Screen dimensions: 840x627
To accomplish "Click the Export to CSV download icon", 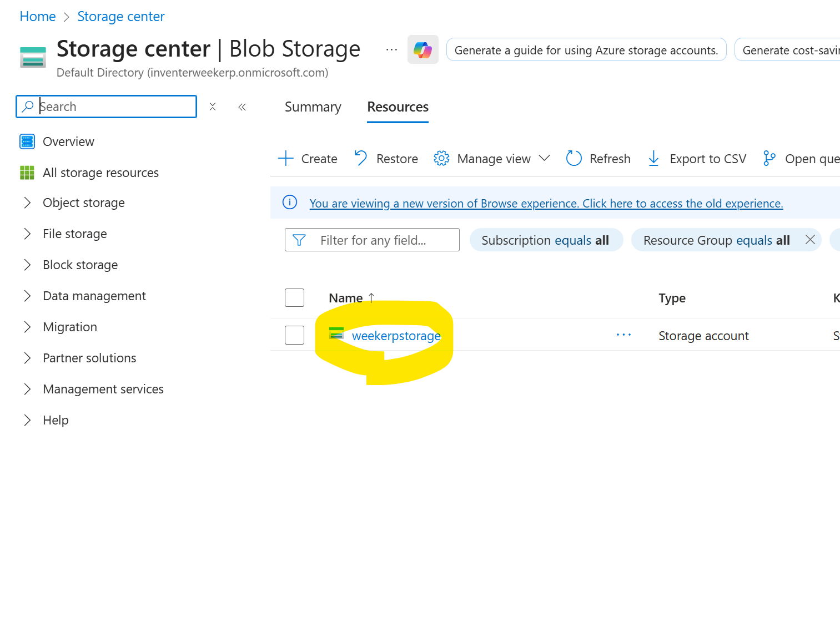I will pyautogui.click(x=653, y=159).
